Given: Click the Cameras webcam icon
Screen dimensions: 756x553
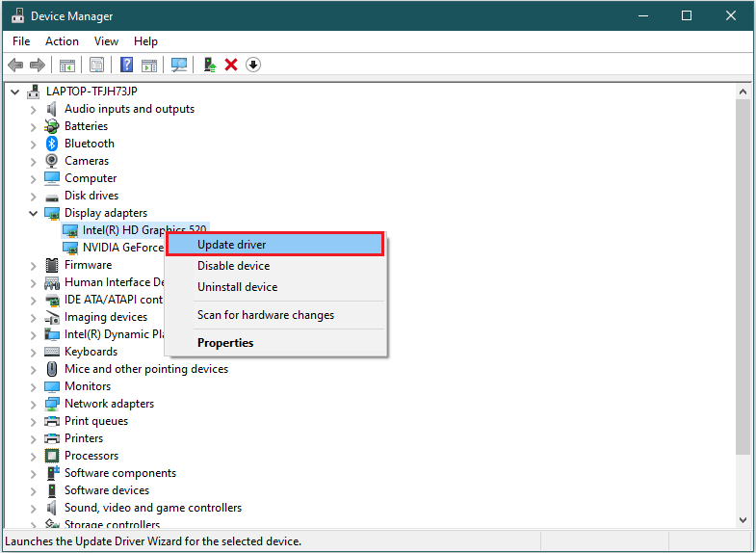Looking at the screenshot, I should click(52, 161).
